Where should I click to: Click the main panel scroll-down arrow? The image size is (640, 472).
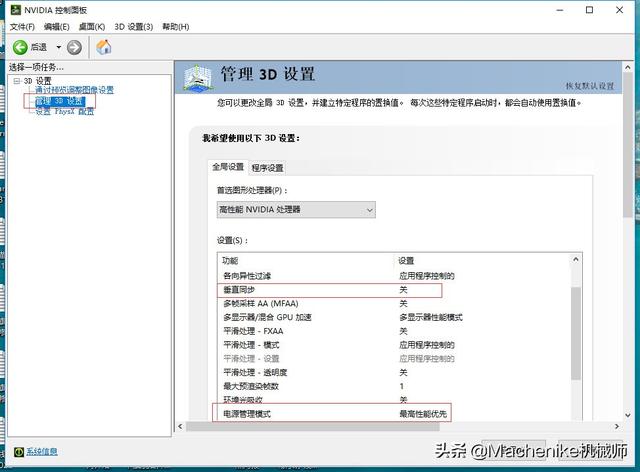[628, 415]
